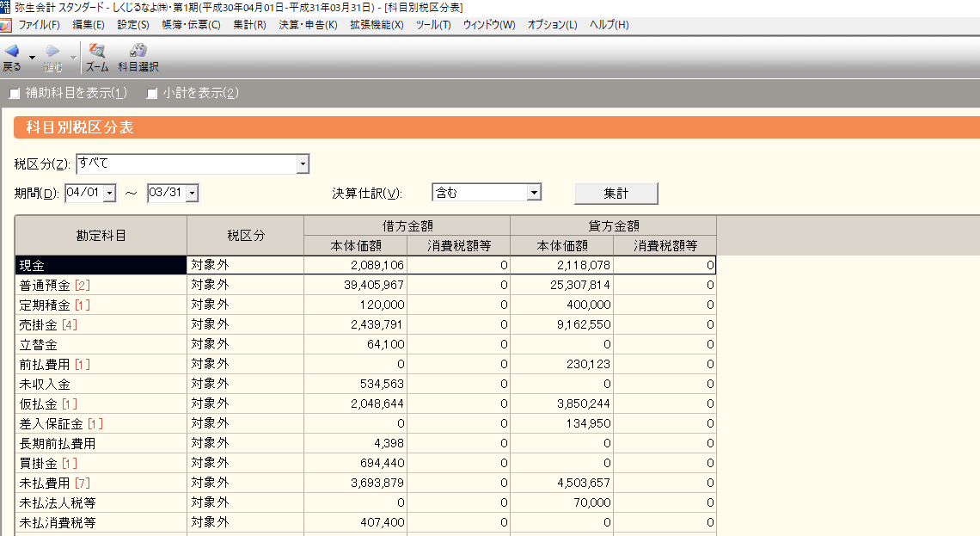The image size is (980, 536).
Task: Click the ズーム (Zoom) toolbar icon
Action: [96, 52]
